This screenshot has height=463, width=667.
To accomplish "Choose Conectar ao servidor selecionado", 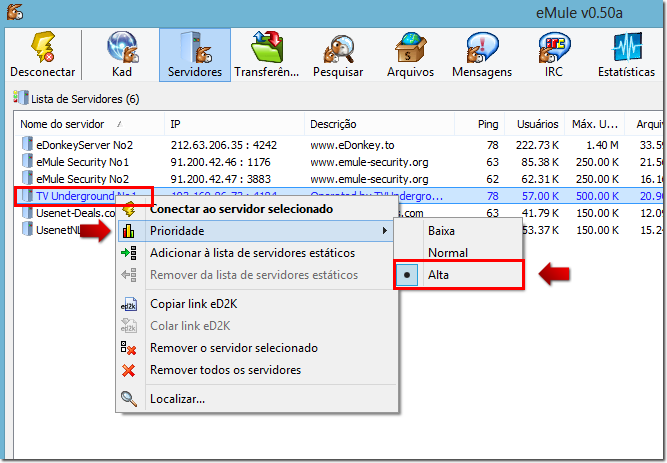I will point(258,209).
